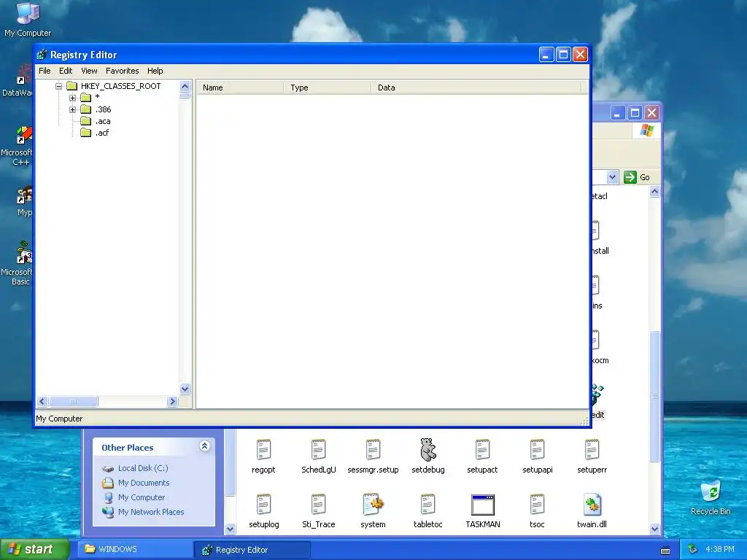
Task: Click the registry tree scroll down arrow
Action: tap(185, 389)
